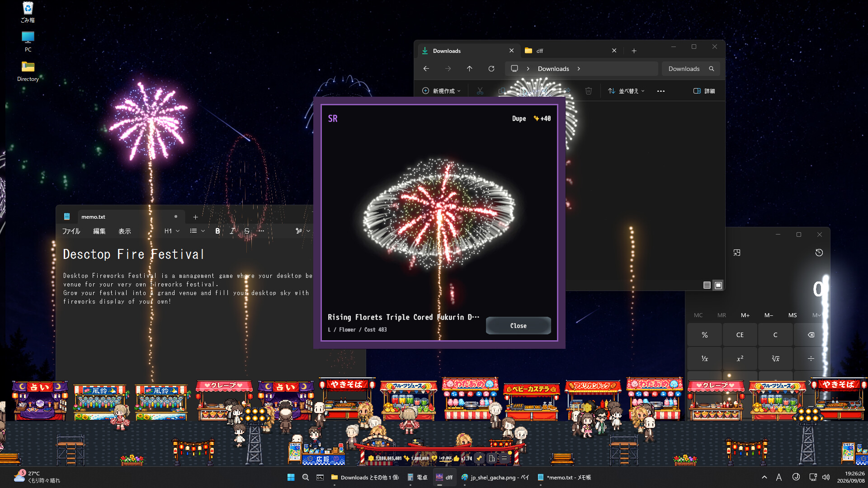Open the 編集 menu in Notepad
The height and width of the screenshot is (488, 868).
pyautogui.click(x=99, y=231)
